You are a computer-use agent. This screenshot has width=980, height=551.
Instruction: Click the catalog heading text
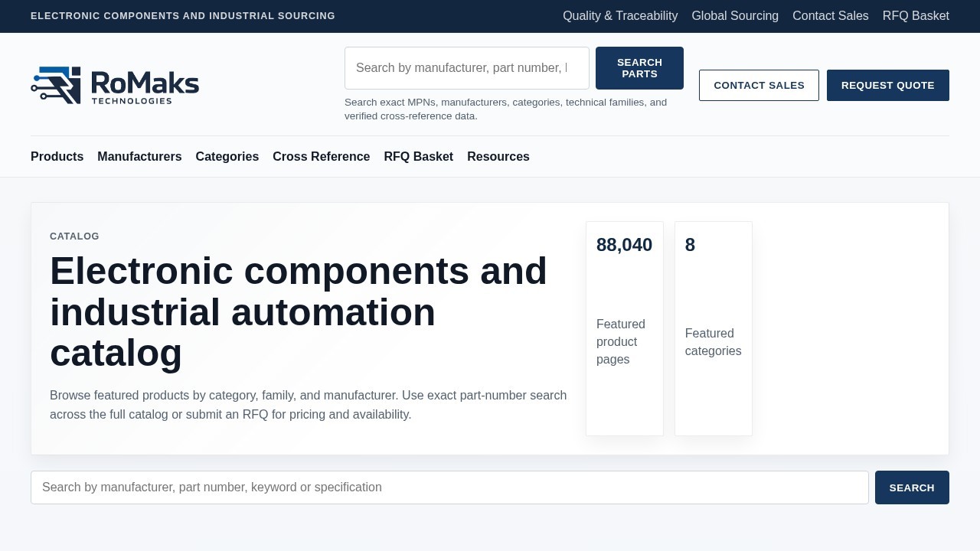click(299, 312)
